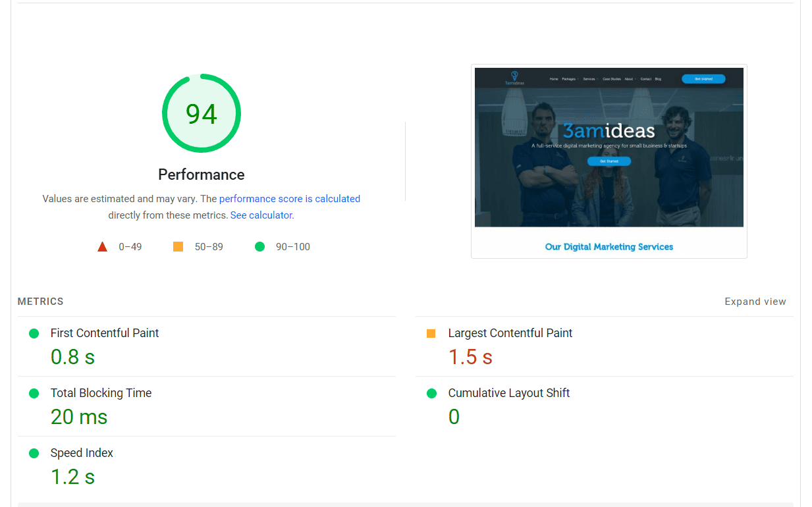Open the 'See calculator' link

point(261,215)
